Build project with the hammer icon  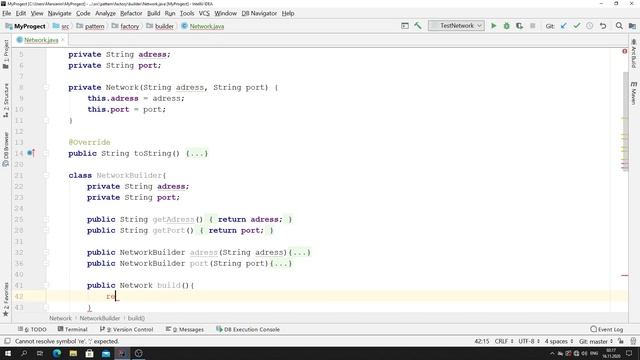point(418,26)
